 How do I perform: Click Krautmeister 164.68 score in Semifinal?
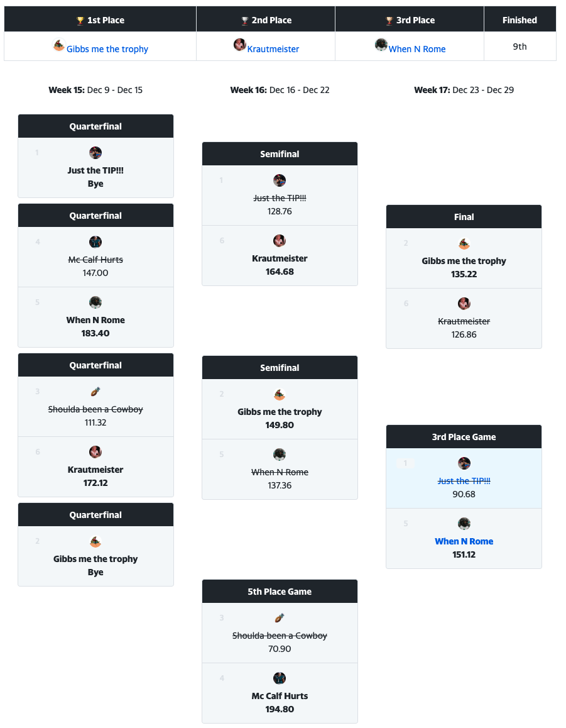pos(280,272)
